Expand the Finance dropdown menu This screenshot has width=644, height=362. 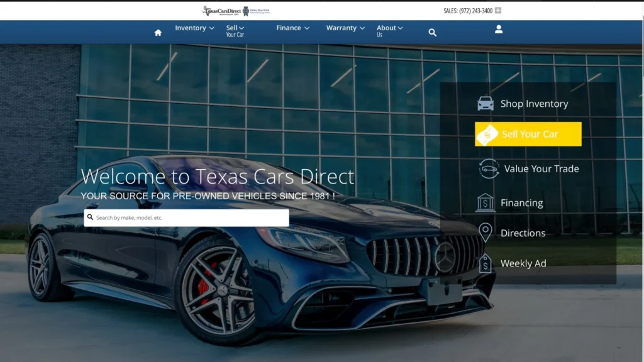point(293,28)
